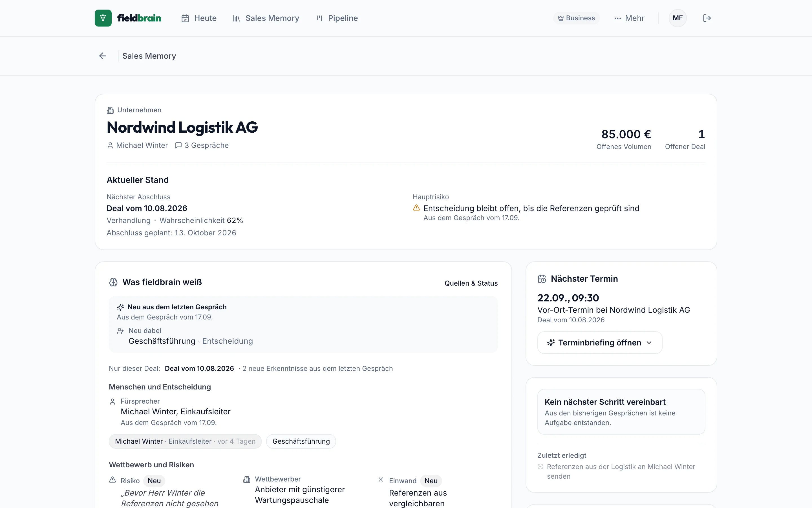Click the Deal vom 10.08.2026 filter label

tap(199, 369)
